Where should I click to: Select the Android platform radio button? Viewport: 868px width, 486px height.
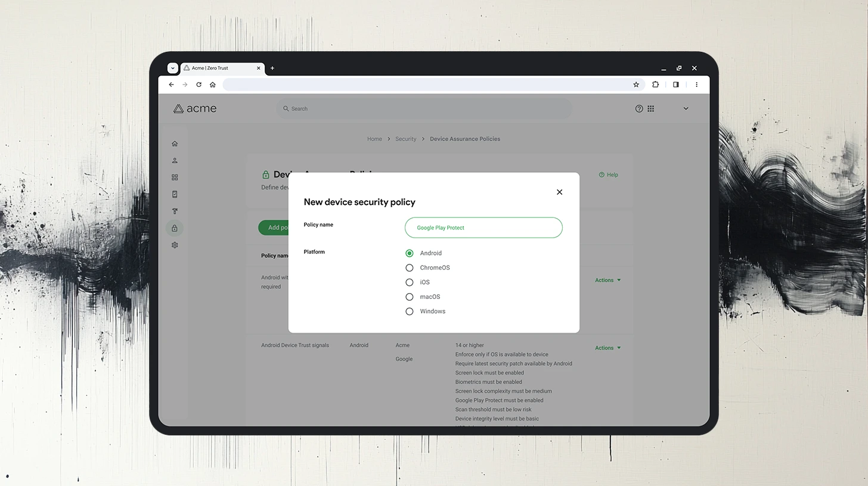pyautogui.click(x=409, y=253)
